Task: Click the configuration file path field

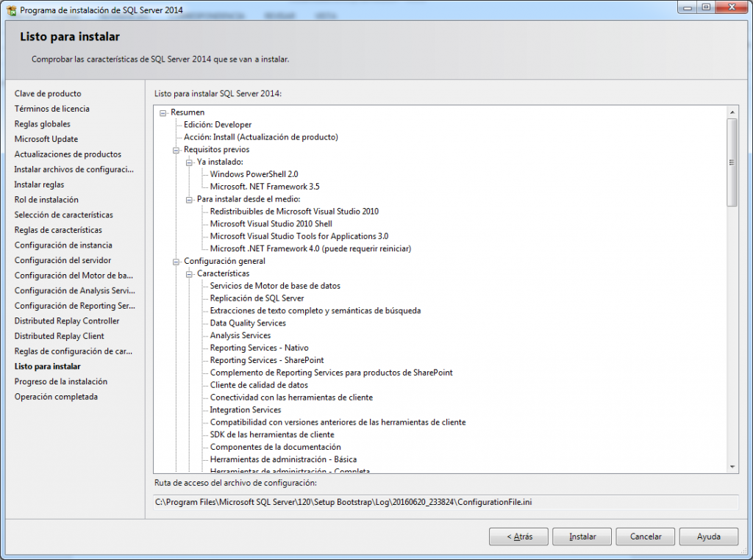Action: 446,502
